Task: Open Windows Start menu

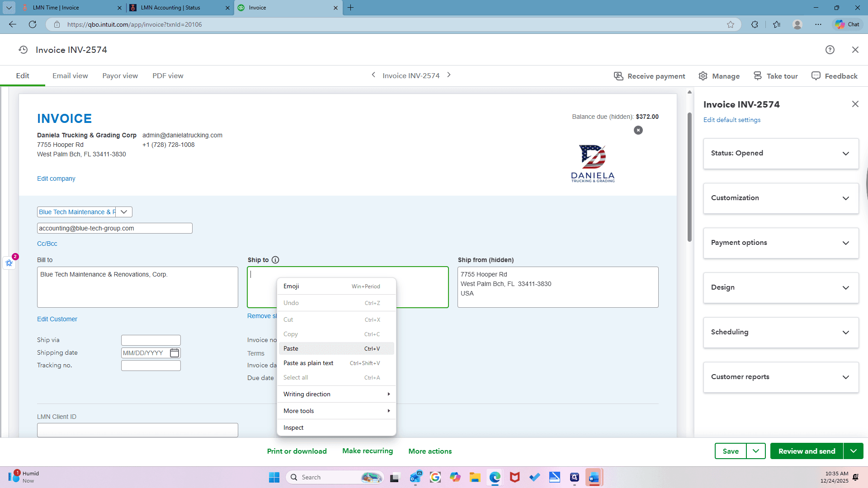Action: tap(274, 477)
